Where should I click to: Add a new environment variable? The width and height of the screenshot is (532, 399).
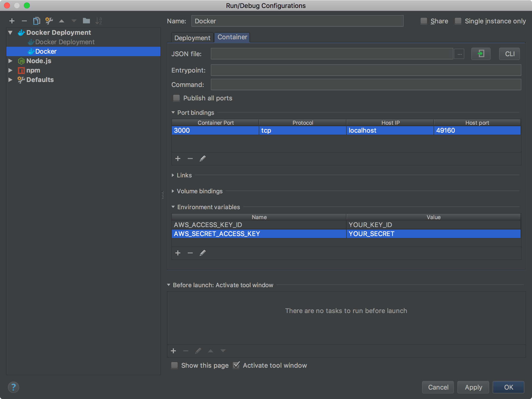[x=178, y=253]
